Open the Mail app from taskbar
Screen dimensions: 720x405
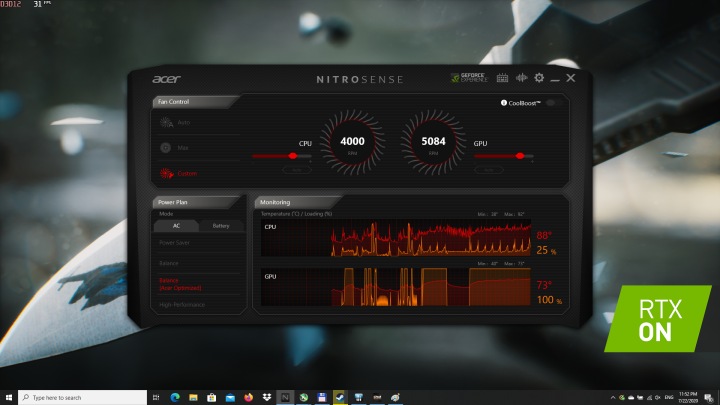(x=230, y=397)
